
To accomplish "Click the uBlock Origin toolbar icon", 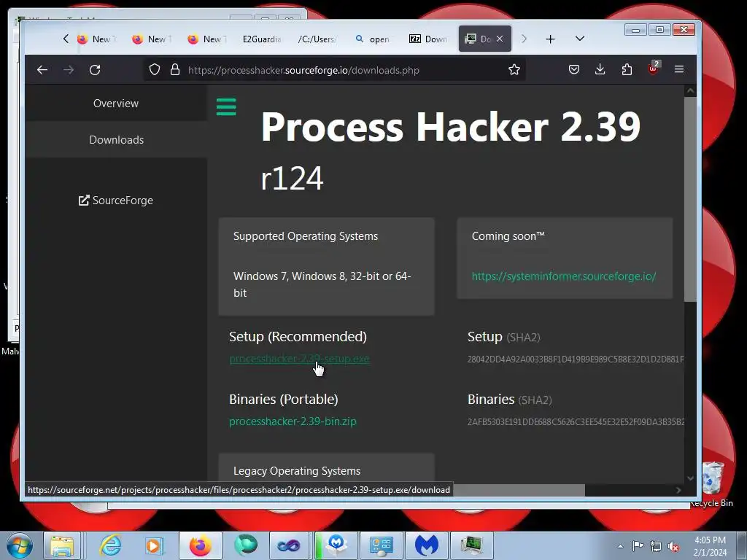I will coord(653,69).
